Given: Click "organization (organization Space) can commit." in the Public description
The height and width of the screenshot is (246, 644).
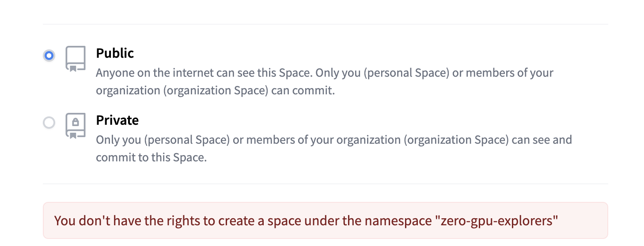Looking at the screenshot, I should pos(216,90).
